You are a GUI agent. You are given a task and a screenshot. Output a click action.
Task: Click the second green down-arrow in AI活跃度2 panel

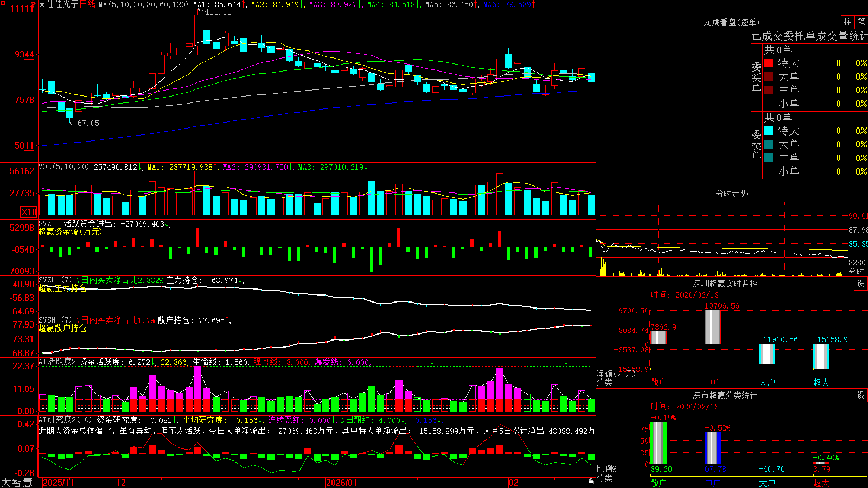(566, 362)
